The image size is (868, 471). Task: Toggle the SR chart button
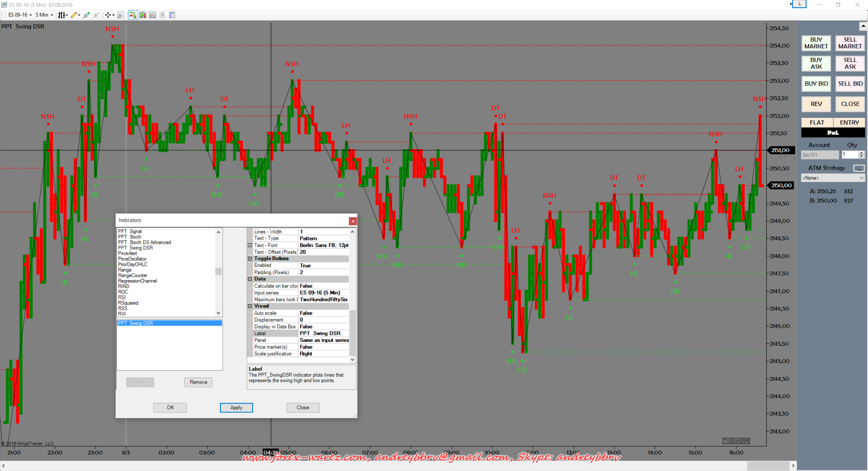coord(746,441)
